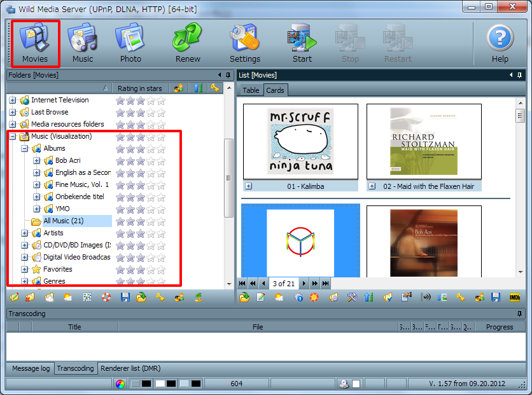
Task: Click the grayed-out Stop server icon
Action: click(350, 43)
